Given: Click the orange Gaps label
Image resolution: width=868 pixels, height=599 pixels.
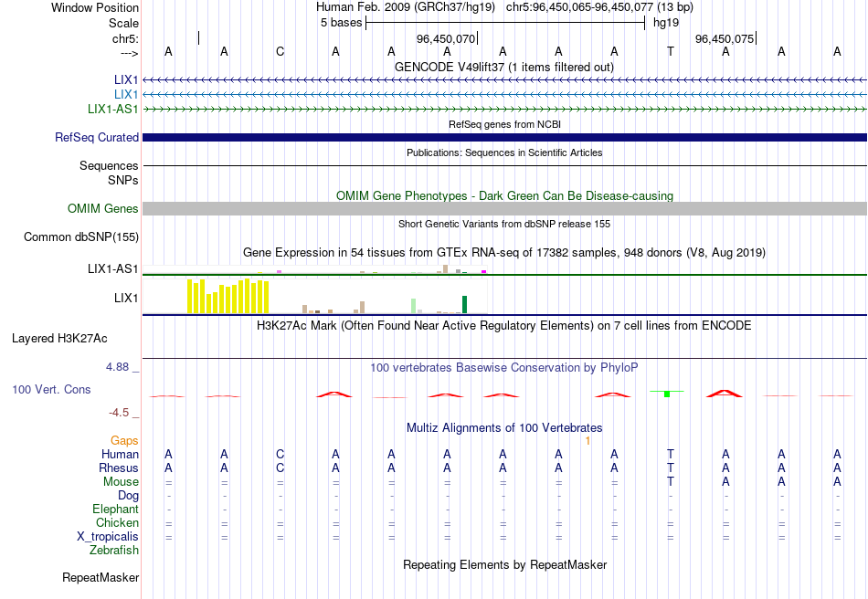Looking at the screenshot, I should [x=124, y=440].
